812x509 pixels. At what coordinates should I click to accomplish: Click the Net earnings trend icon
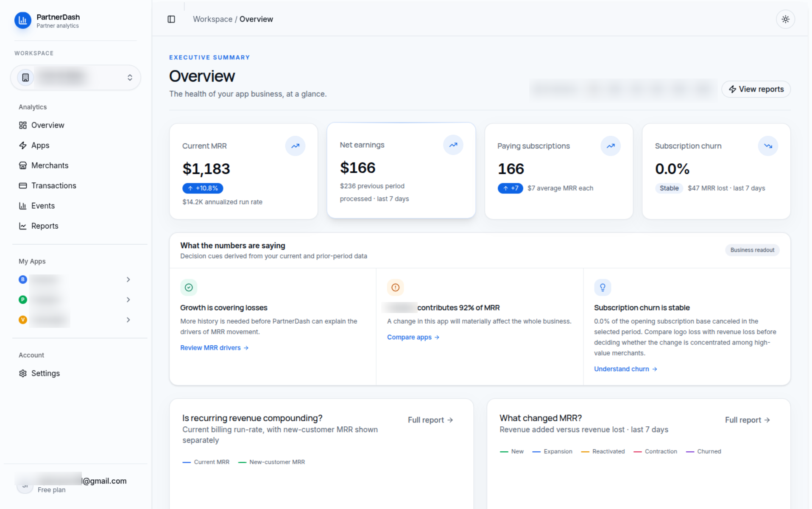(x=453, y=145)
